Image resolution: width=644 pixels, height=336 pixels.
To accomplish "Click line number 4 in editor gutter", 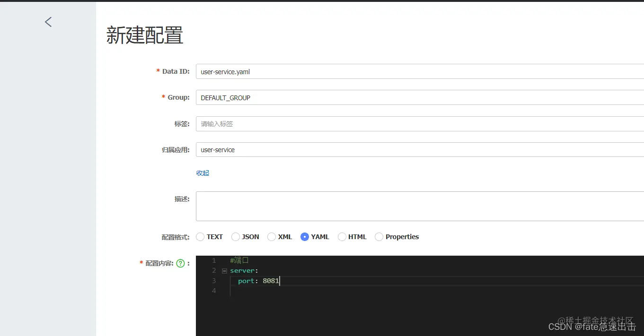I will (214, 291).
